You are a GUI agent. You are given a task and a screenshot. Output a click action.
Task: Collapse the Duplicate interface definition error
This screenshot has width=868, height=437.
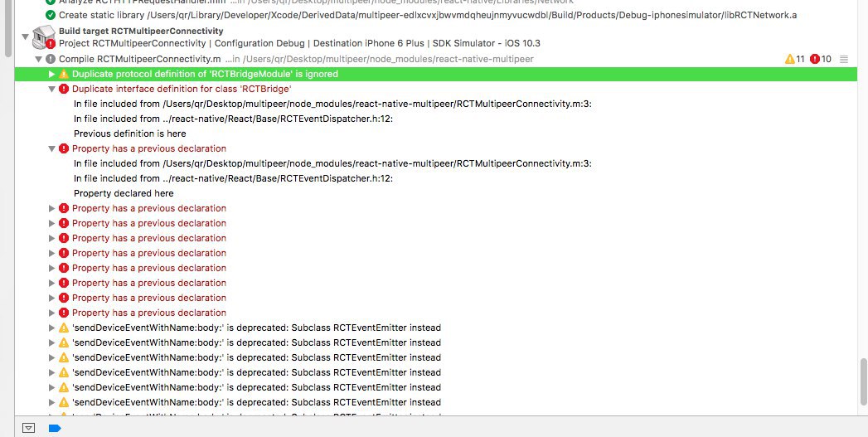52,89
